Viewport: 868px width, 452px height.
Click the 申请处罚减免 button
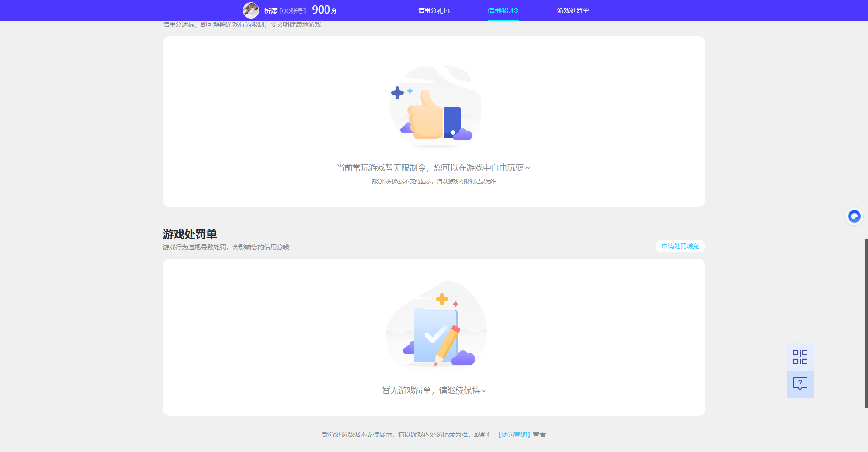click(679, 246)
